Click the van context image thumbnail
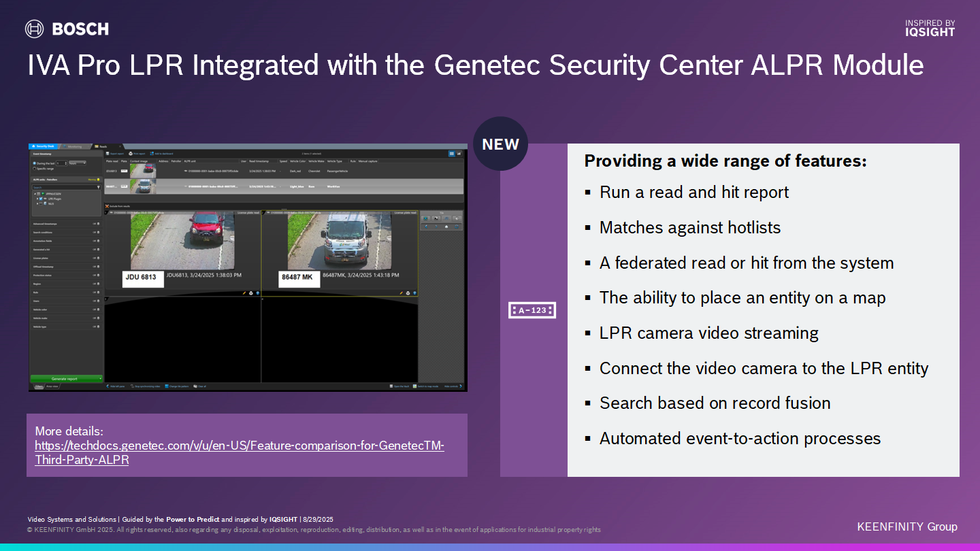The height and width of the screenshot is (551, 980). click(x=143, y=186)
